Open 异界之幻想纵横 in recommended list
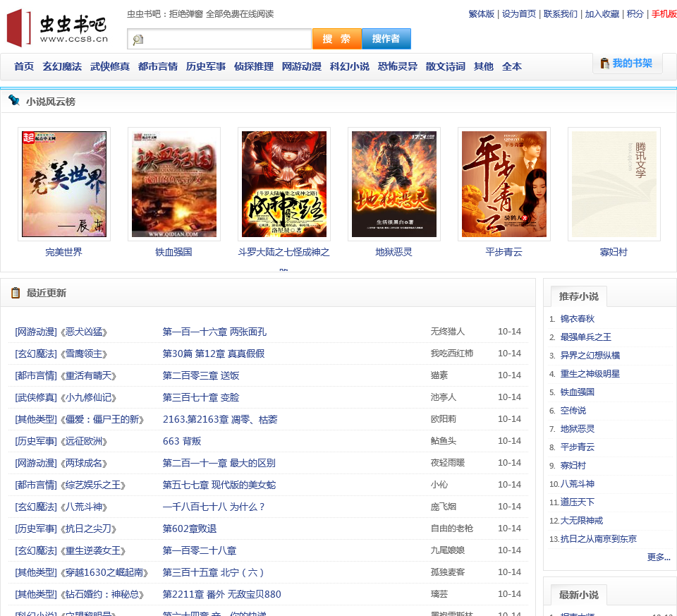Image resolution: width=677 pixels, height=616 pixels. 590,356
